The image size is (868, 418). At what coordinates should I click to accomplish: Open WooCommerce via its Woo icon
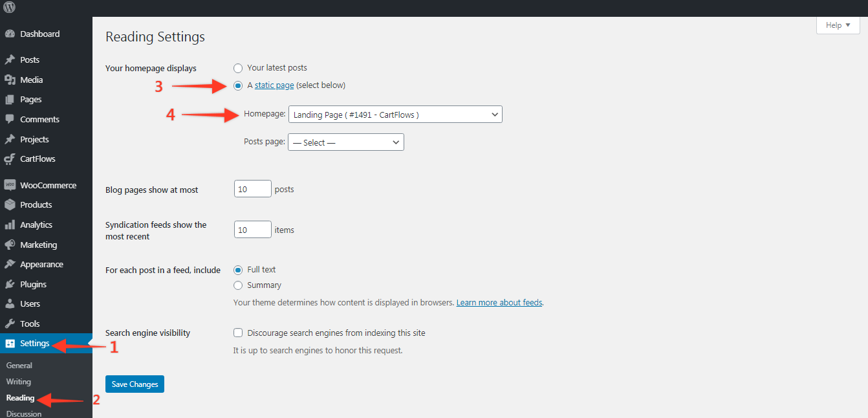point(10,186)
